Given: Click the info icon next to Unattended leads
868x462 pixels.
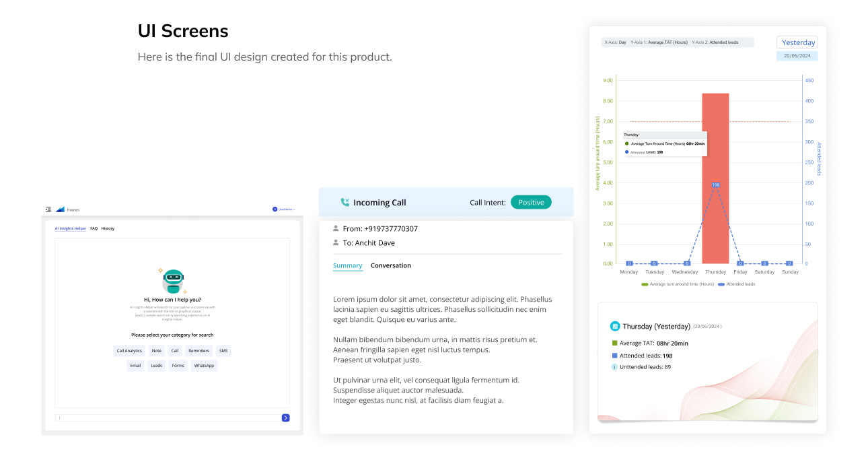Looking at the screenshot, I should (x=614, y=367).
